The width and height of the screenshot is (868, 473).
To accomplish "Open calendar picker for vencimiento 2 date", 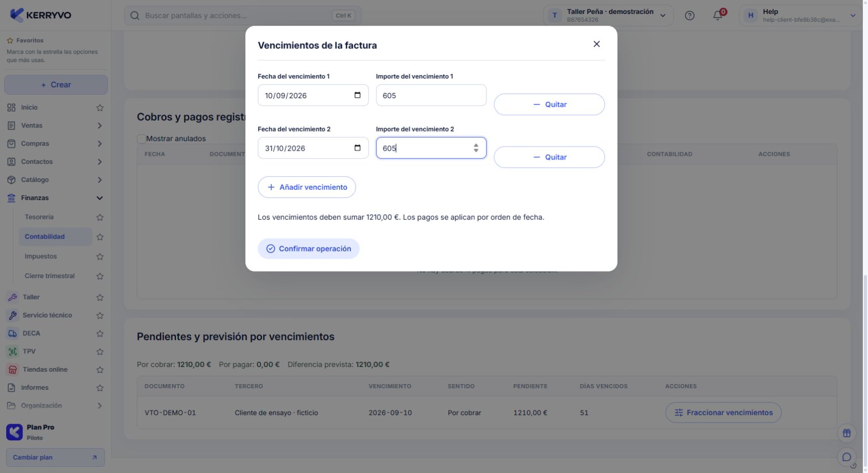I will point(358,148).
